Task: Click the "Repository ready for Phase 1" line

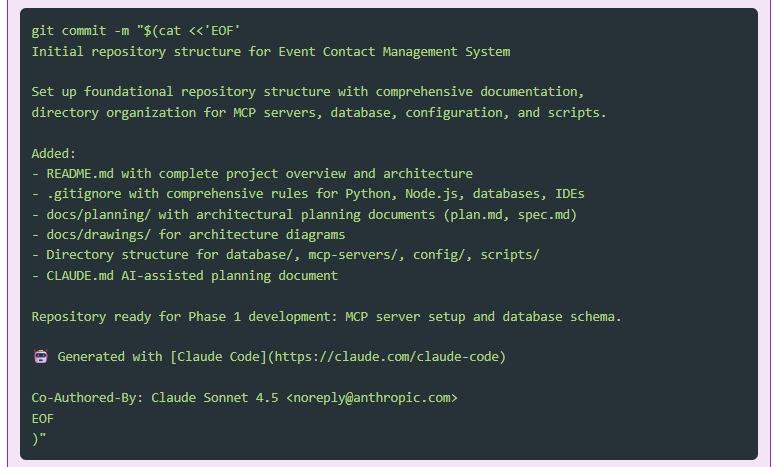Action: click(326, 316)
